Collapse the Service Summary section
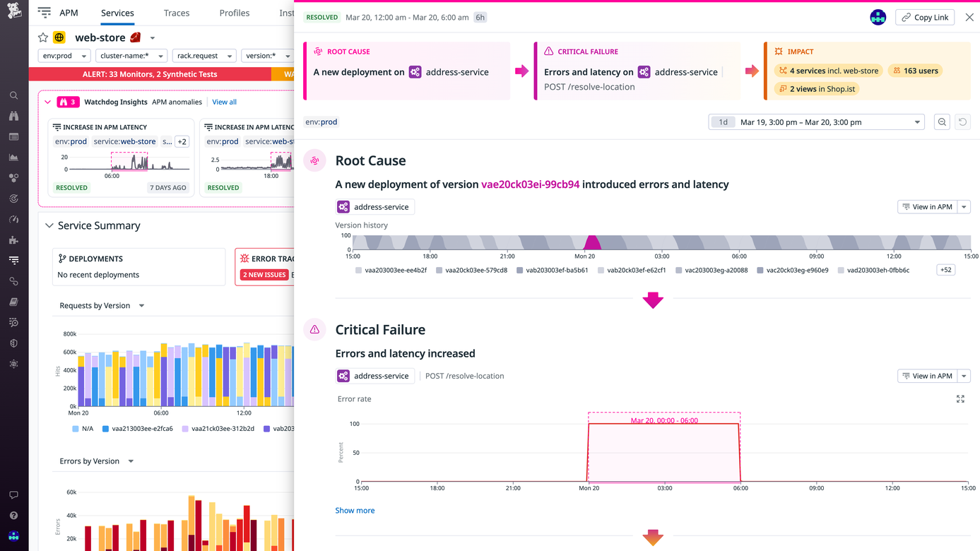The width and height of the screenshot is (980, 551). pyautogui.click(x=49, y=226)
